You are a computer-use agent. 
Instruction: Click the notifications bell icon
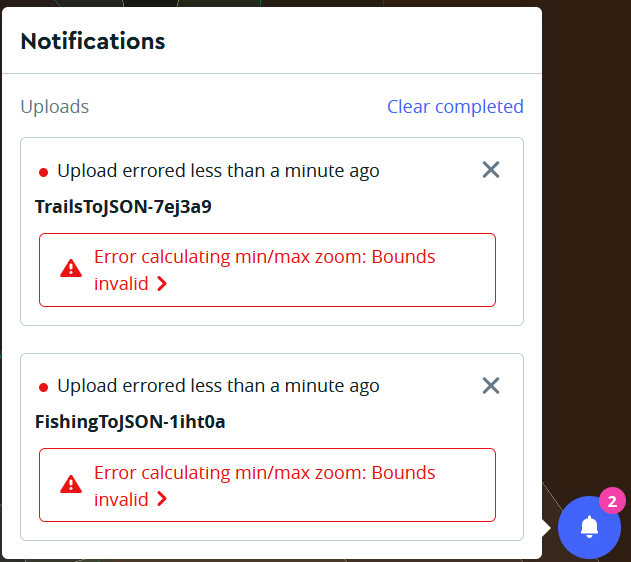click(x=589, y=526)
